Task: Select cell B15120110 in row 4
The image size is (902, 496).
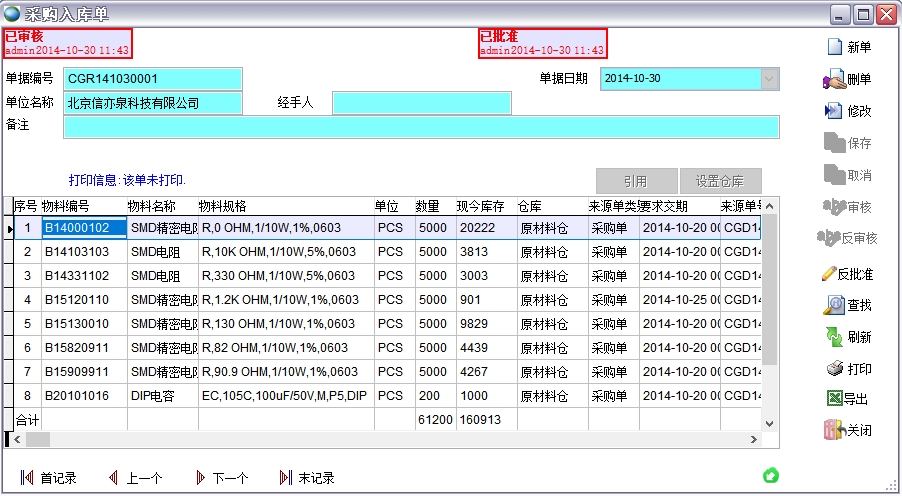Action: point(84,300)
